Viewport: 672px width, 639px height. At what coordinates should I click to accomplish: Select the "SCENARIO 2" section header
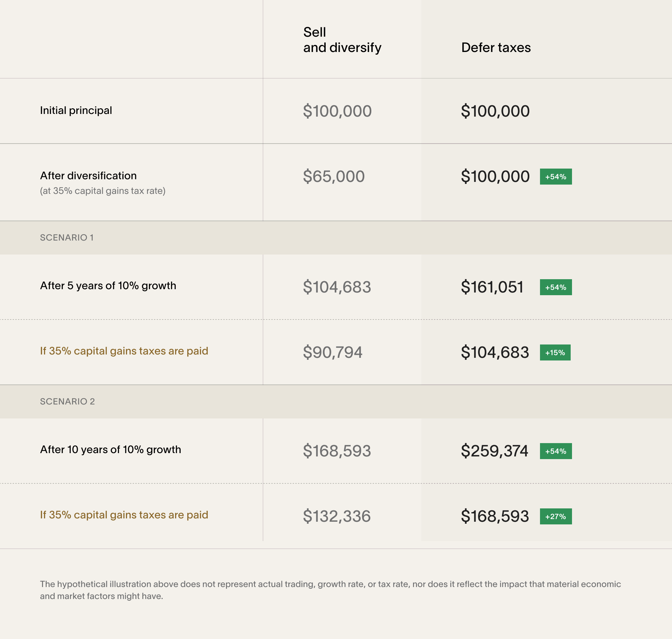pyautogui.click(x=67, y=401)
